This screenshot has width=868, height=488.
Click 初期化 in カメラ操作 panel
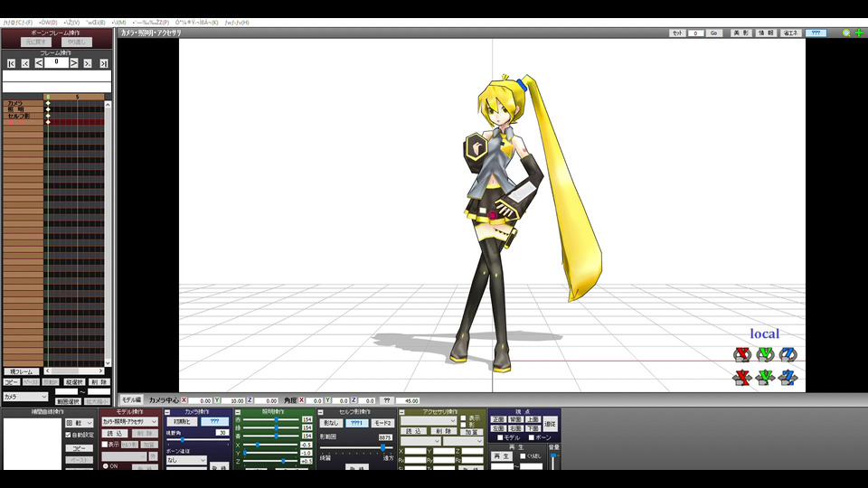pyautogui.click(x=182, y=422)
